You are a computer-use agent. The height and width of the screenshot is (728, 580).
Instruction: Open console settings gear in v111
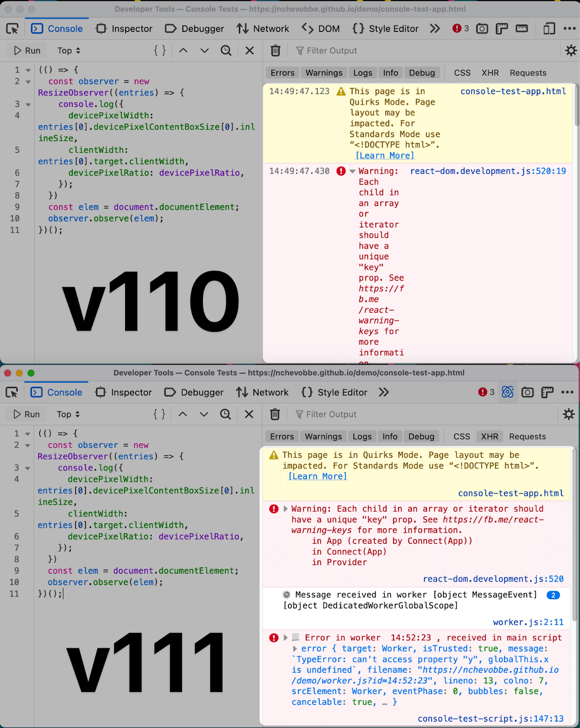(569, 414)
